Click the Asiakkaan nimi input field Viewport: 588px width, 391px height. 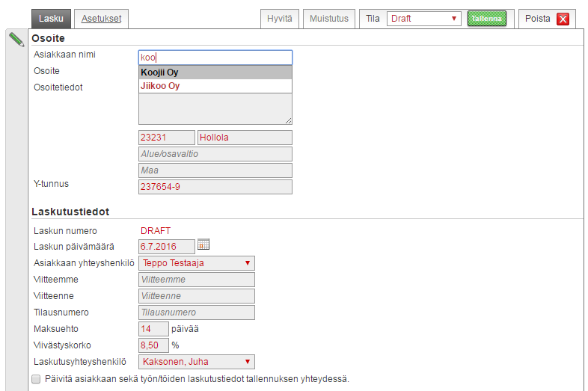tap(215, 58)
